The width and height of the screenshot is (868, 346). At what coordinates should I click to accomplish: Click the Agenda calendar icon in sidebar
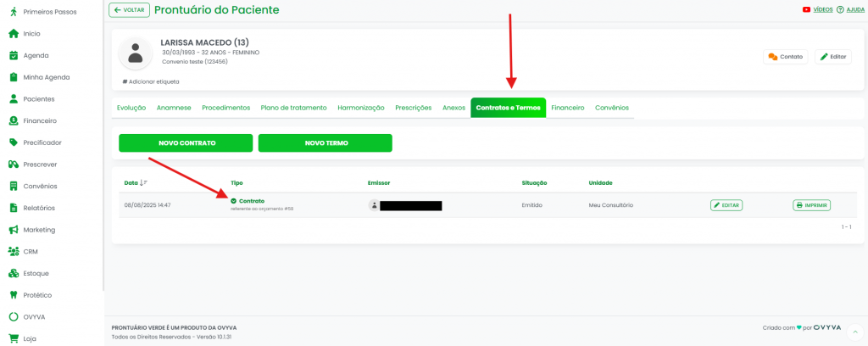point(13,55)
